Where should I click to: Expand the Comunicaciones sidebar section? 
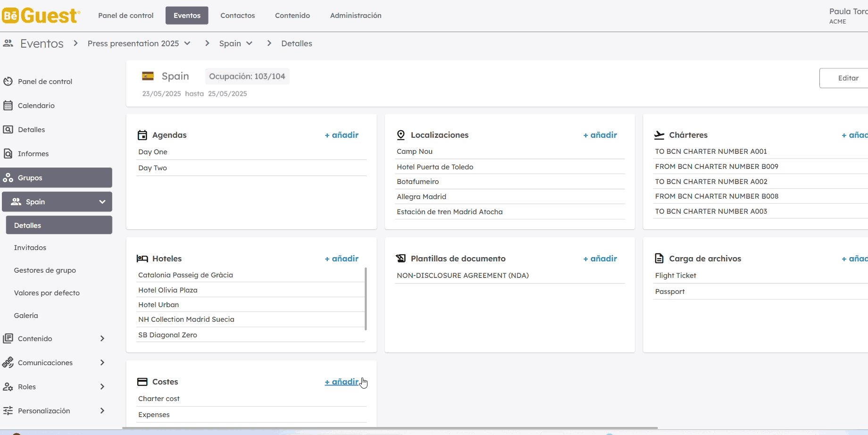pos(102,362)
